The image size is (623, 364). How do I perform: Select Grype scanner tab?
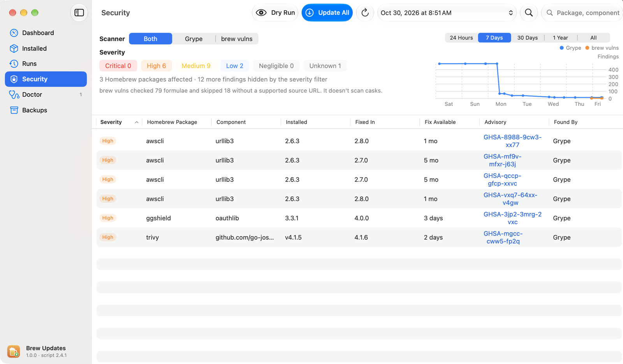[x=194, y=39]
